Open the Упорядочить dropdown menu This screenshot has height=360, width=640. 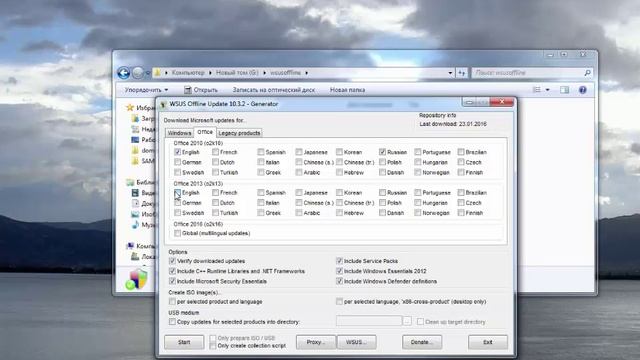[146, 90]
